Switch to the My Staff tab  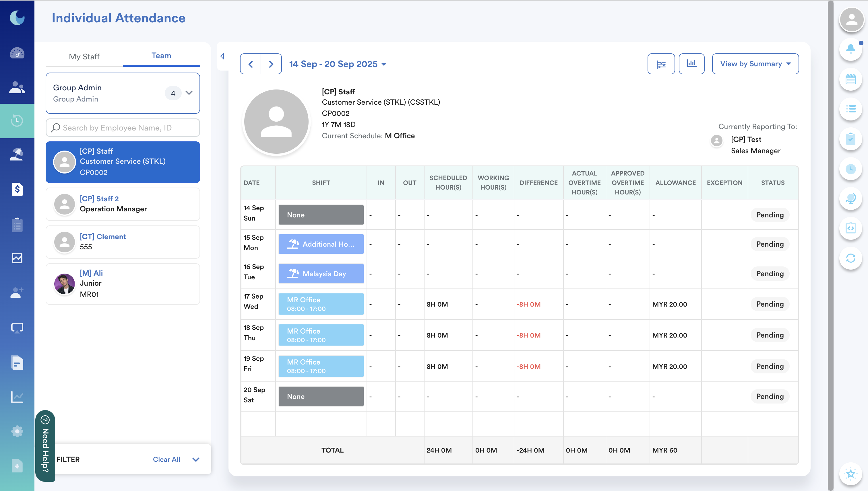pyautogui.click(x=84, y=56)
